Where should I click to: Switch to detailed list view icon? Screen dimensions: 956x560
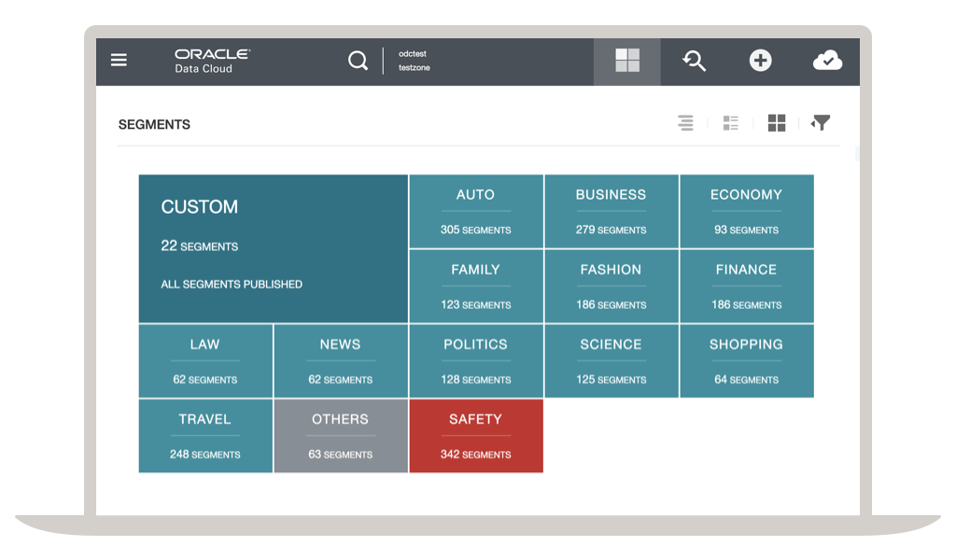coord(730,122)
